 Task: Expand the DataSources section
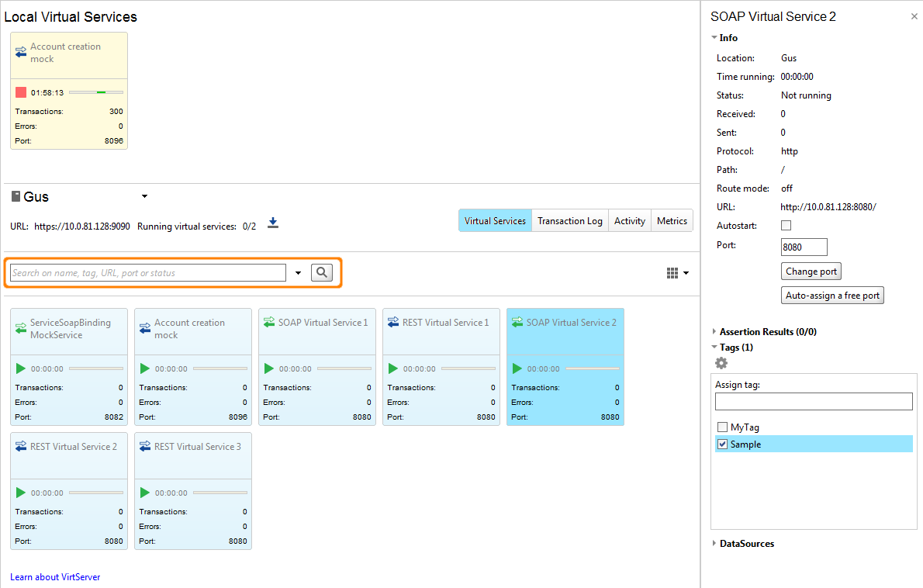[x=714, y=543]
